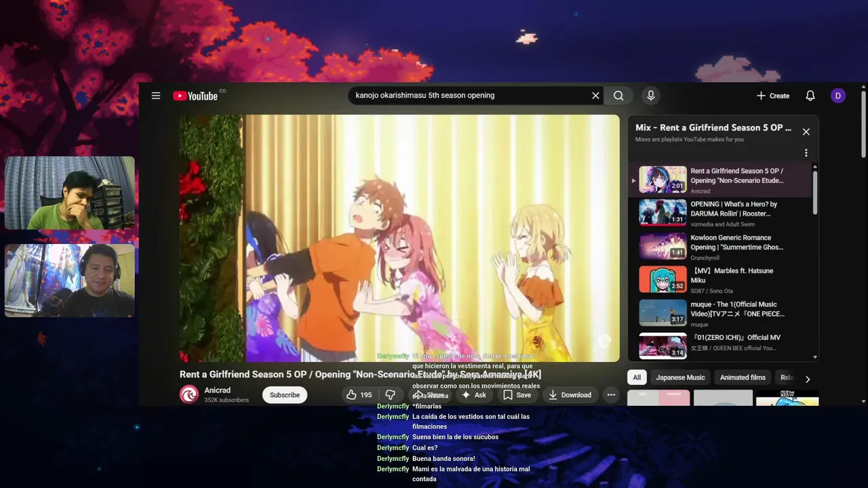Open the Anicrad channel name link
The height and width of the screenshot is (488, 868).
coord(218,390)
